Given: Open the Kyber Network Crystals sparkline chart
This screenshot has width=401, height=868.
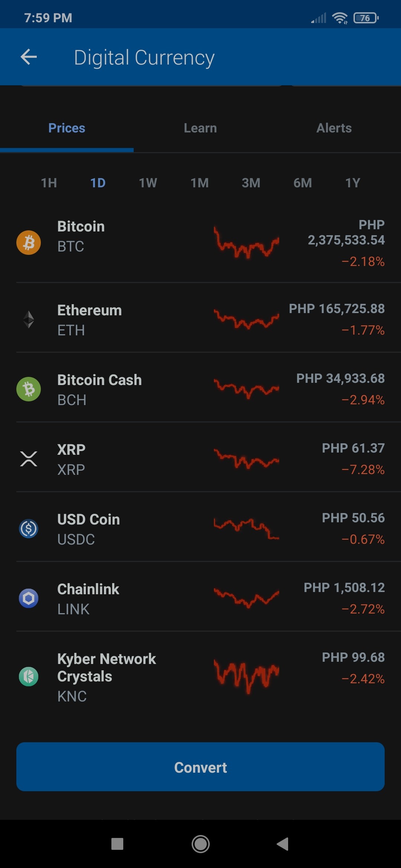Looking at the screenshot, I should (246, 677).
